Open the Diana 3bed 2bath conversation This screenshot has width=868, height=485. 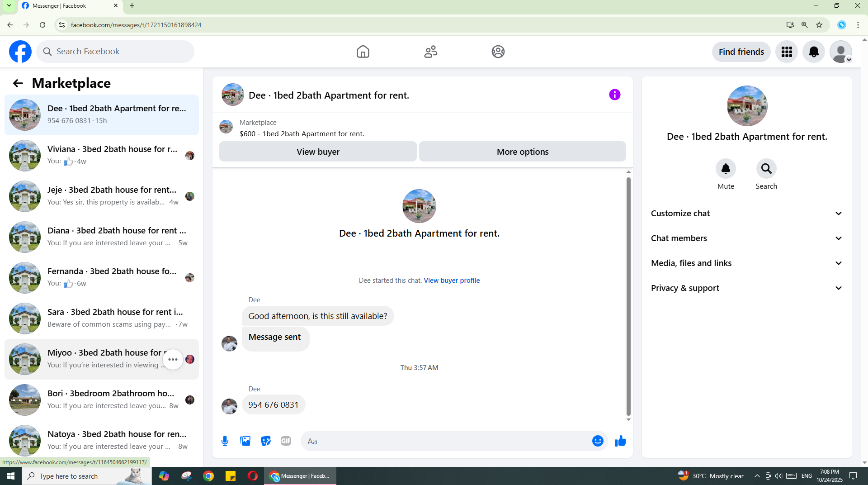pyautogui.click(x=102, y=237)
